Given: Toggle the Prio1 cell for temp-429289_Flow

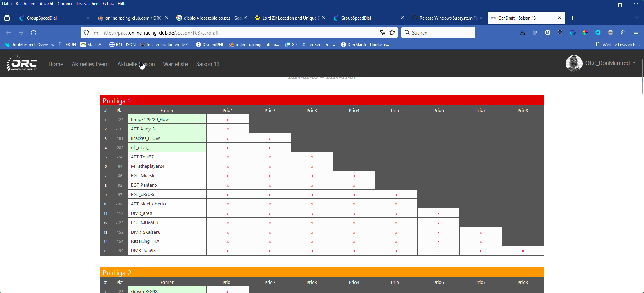Looking at the screenshot, I should pos(228,120).
